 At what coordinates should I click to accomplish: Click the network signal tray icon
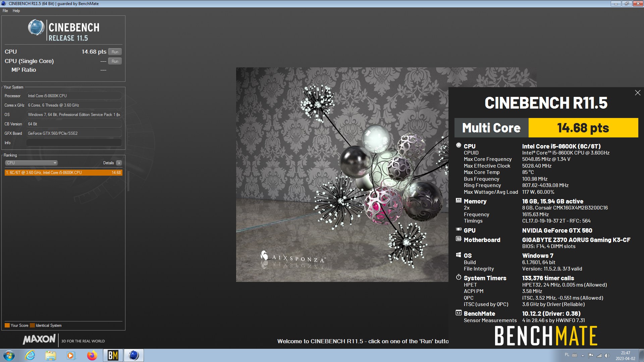click(x=599, y=356)
